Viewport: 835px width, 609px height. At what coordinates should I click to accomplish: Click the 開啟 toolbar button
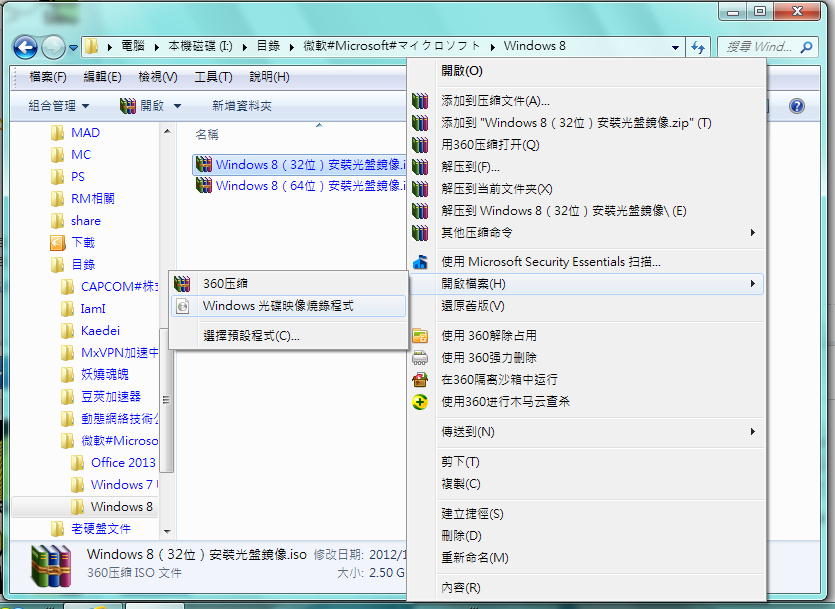(142, 106)
